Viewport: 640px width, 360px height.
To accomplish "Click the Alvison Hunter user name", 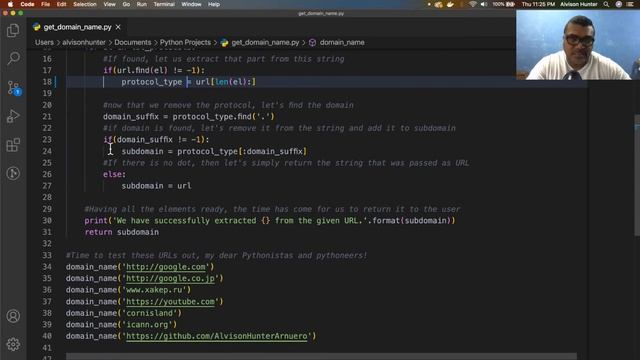I will click(x=579, y=4).
